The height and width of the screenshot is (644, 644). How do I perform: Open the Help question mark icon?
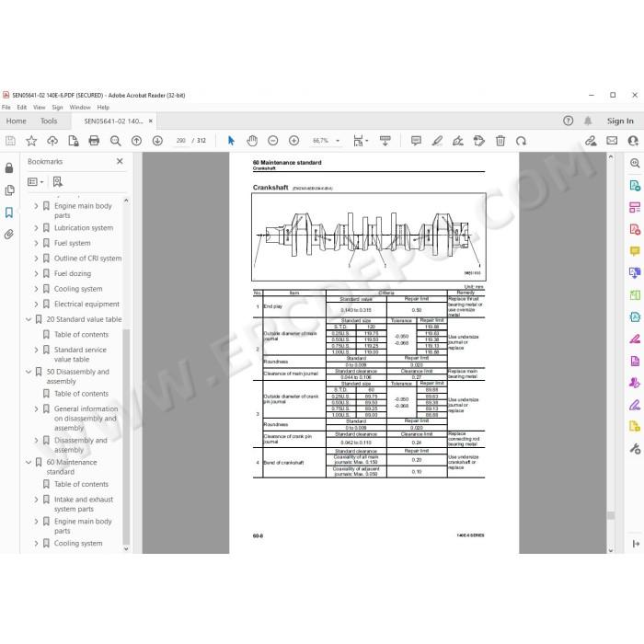(x=568, y=121)
